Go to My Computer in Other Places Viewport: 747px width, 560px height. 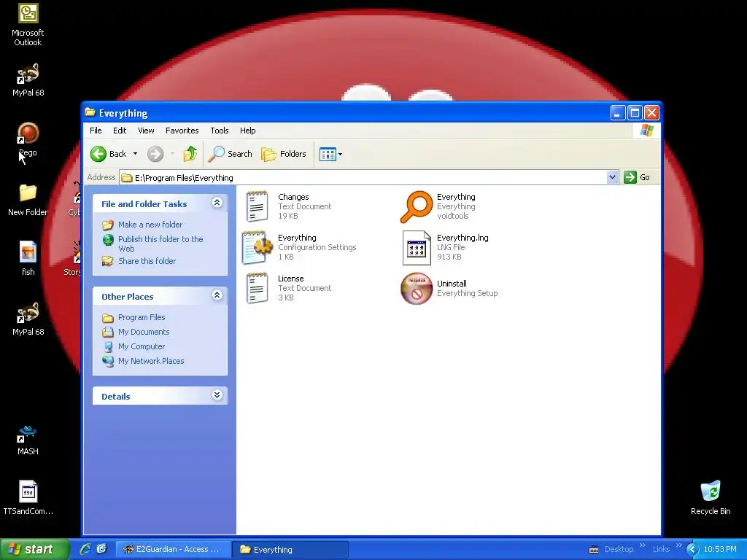point(142,346)
